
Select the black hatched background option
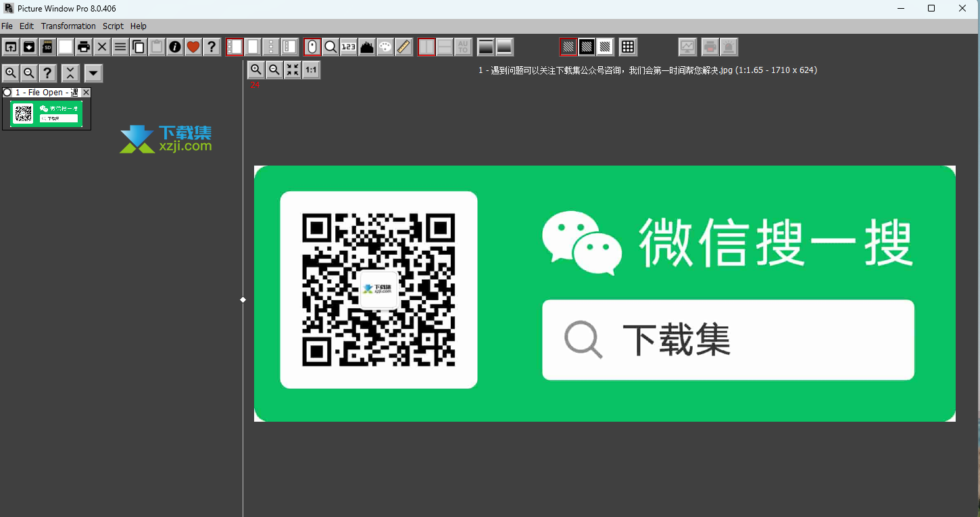click(x=587, y=47)
